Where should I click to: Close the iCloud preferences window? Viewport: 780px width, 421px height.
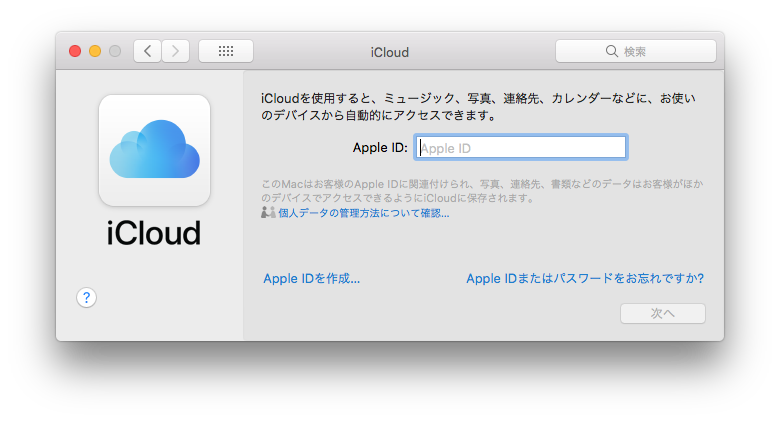(75, 51)
